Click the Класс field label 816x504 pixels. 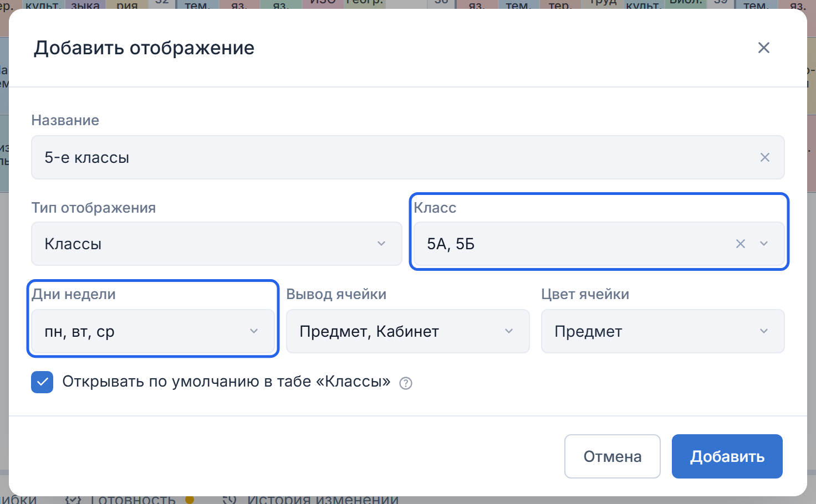[x=435, y=208]
